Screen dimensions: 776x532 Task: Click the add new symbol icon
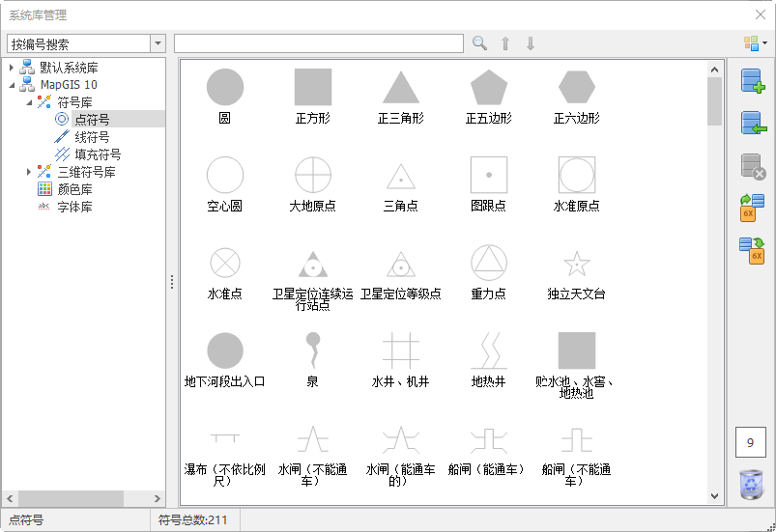coord(752,81)
